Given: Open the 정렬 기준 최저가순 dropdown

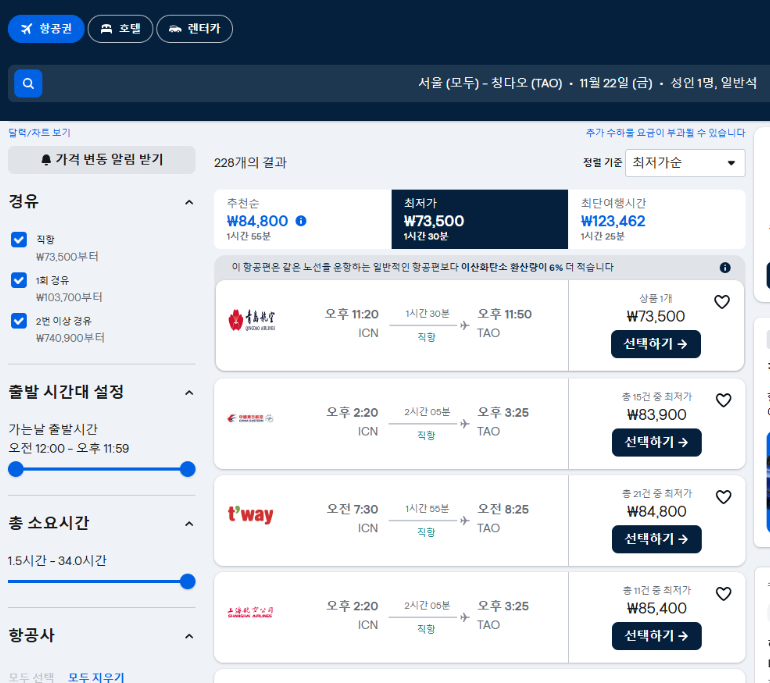Looking at the screenshot, I should 685,163.
